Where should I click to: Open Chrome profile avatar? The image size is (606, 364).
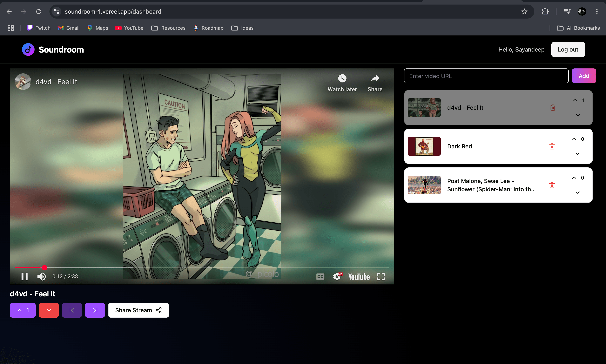pos(582,12)
